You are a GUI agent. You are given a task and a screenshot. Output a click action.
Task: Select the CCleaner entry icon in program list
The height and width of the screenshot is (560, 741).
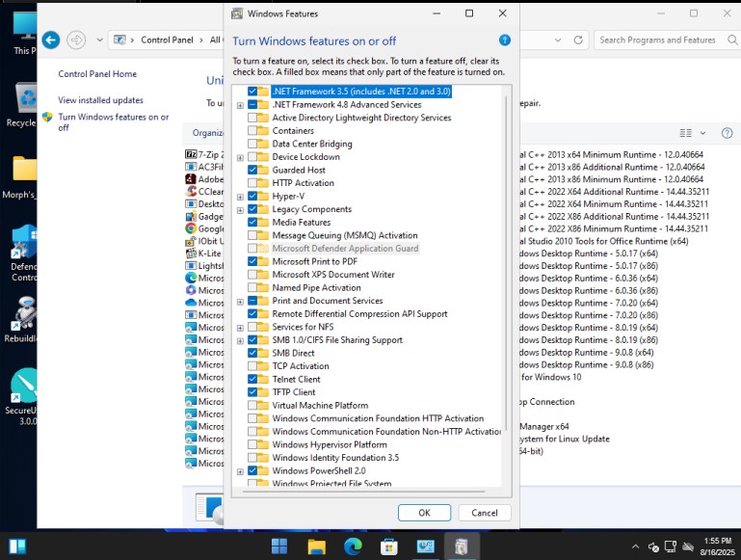(191, 192)
